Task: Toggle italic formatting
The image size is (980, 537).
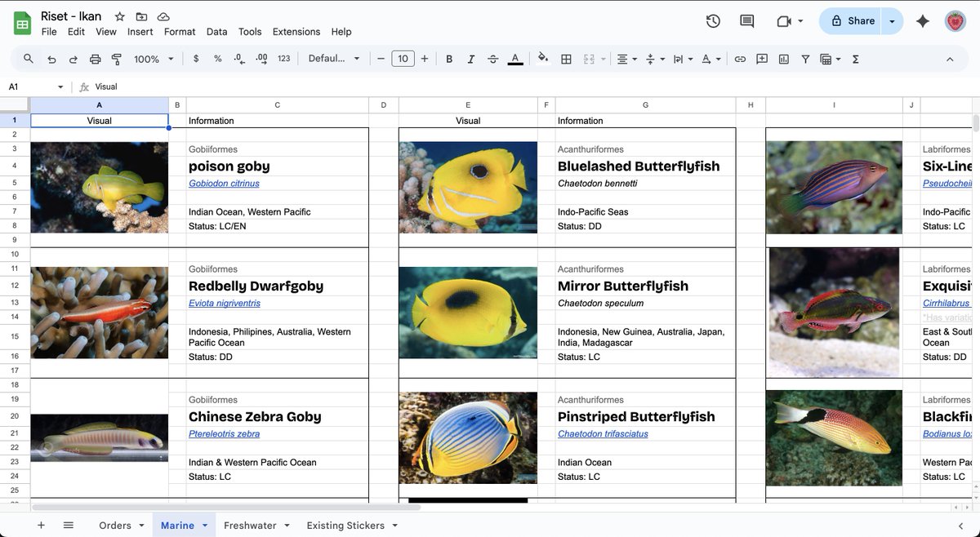Action: (470, 59)
